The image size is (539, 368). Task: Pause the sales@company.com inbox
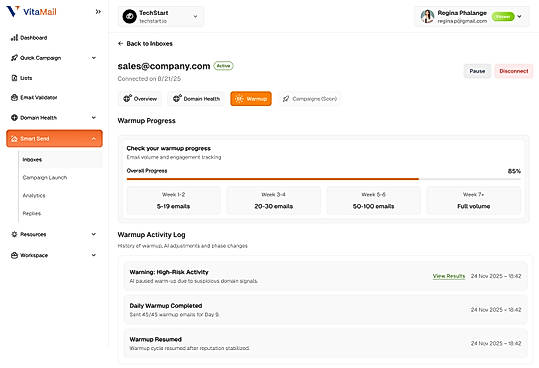pos(477,71)
